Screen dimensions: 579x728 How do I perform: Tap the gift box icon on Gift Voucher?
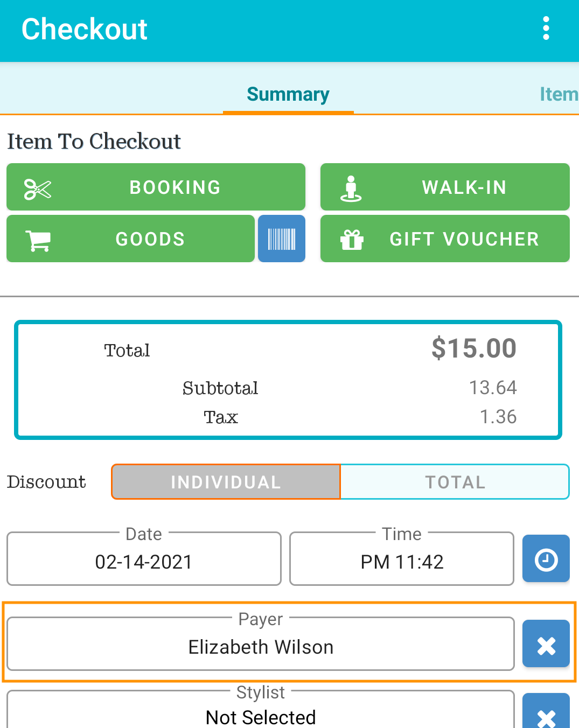tap(352, 239)
